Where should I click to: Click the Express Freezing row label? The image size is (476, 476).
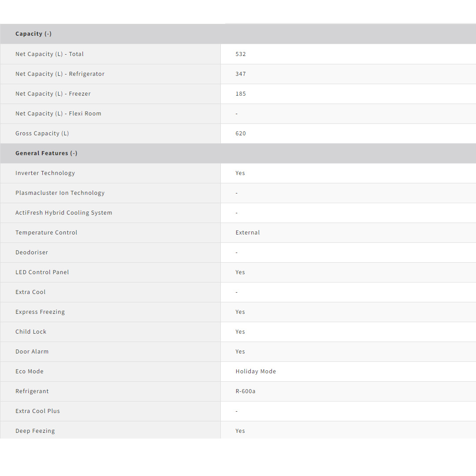[40, 312]
